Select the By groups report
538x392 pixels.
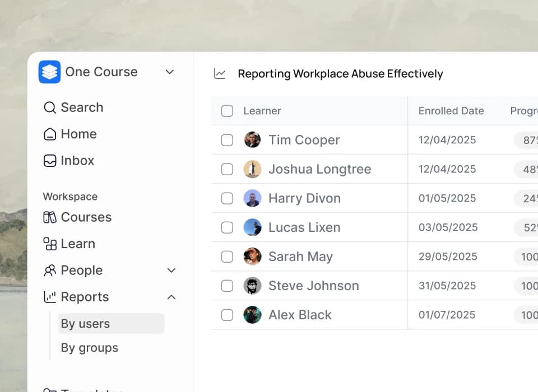pyautogui.click(x=90, y=348)
